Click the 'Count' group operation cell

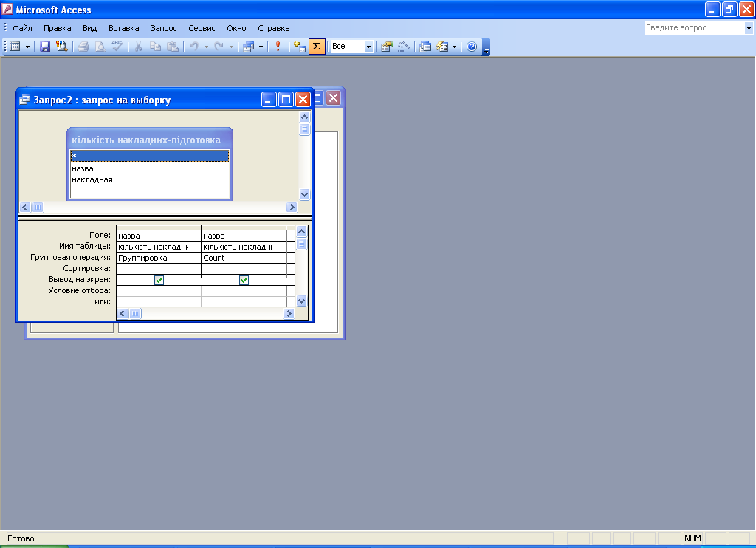tap(244, 258)
